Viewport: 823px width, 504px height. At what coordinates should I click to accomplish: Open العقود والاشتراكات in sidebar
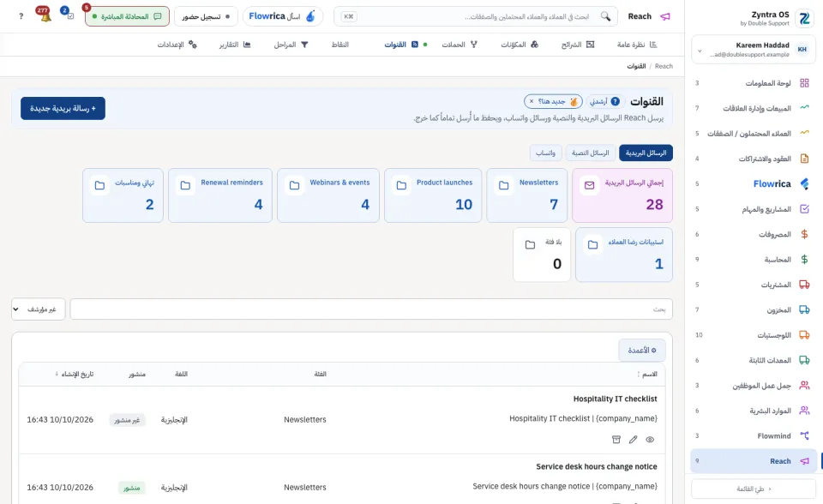pyautogui.click(x=754, y=159)
